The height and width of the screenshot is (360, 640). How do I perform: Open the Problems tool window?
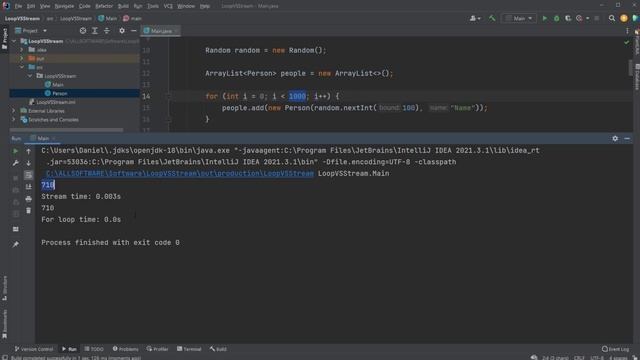click(x=126, y=349)
